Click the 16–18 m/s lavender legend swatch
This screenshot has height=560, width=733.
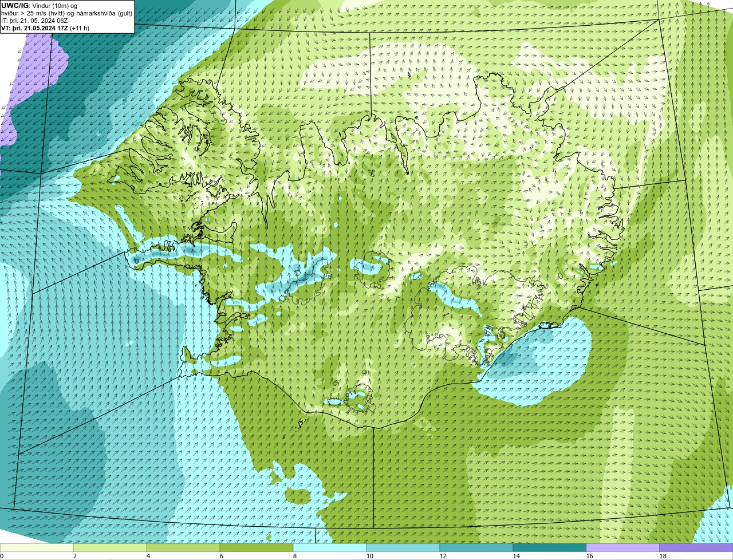pyautogui.click(x=623, y=548)
